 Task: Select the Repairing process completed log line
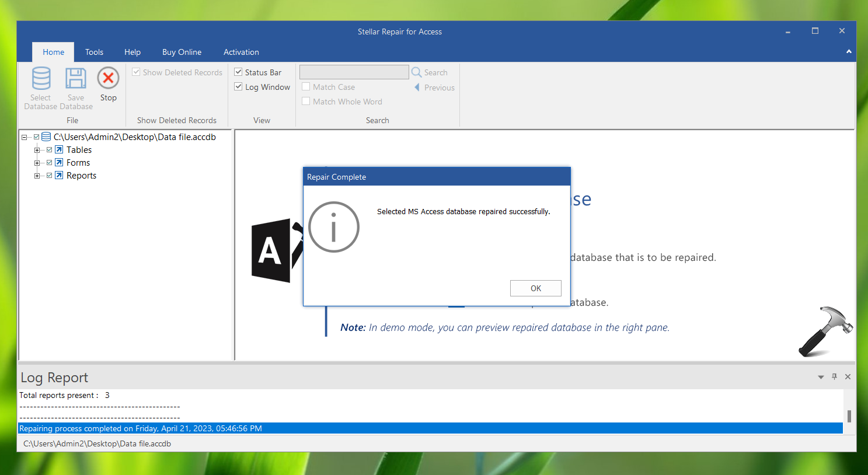coord(140,428)
